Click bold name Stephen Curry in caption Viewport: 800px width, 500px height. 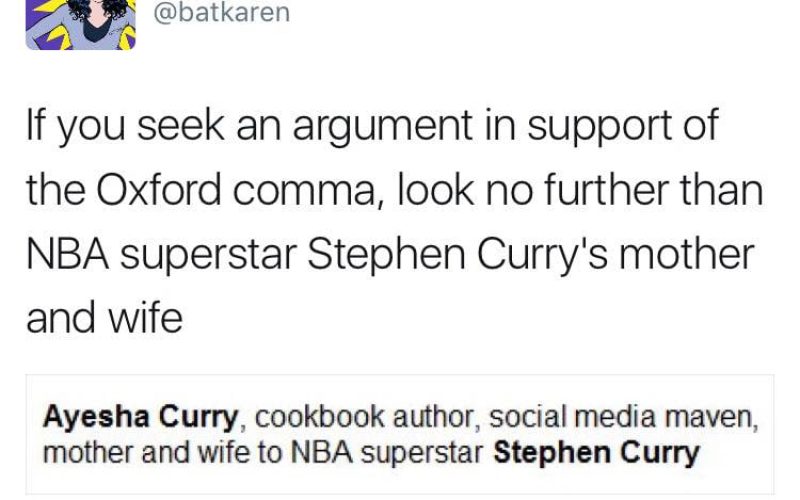(x=597, y=453)
